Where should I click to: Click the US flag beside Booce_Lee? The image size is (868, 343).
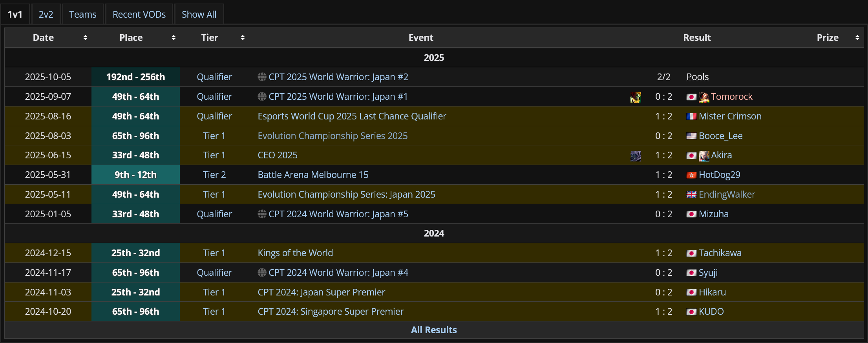(691, 136)
